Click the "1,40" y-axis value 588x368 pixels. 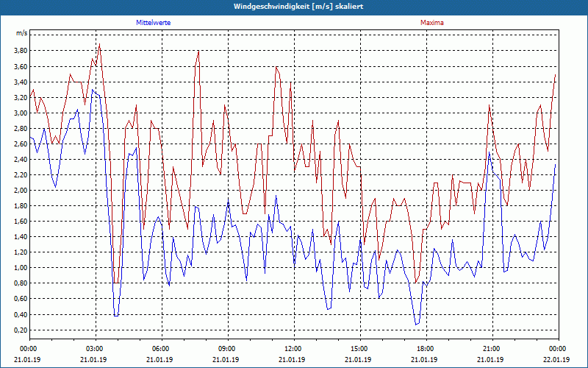(21, 237)
